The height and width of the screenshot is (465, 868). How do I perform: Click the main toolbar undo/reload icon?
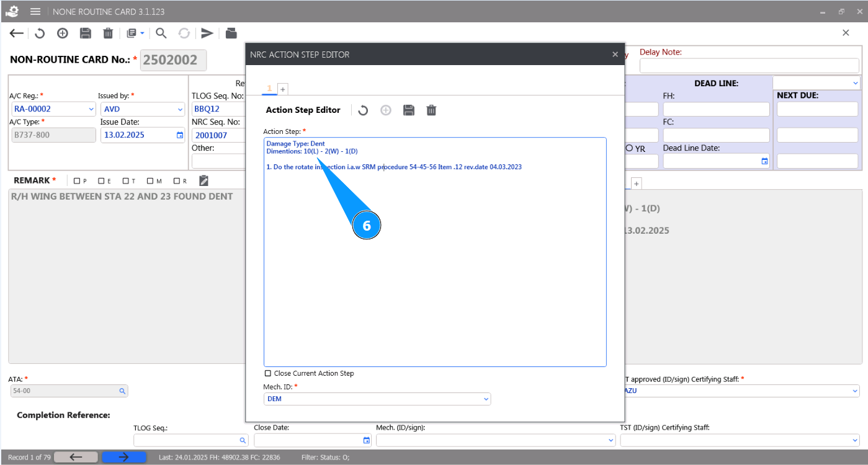pyautogui.click(x=40, y=33)
